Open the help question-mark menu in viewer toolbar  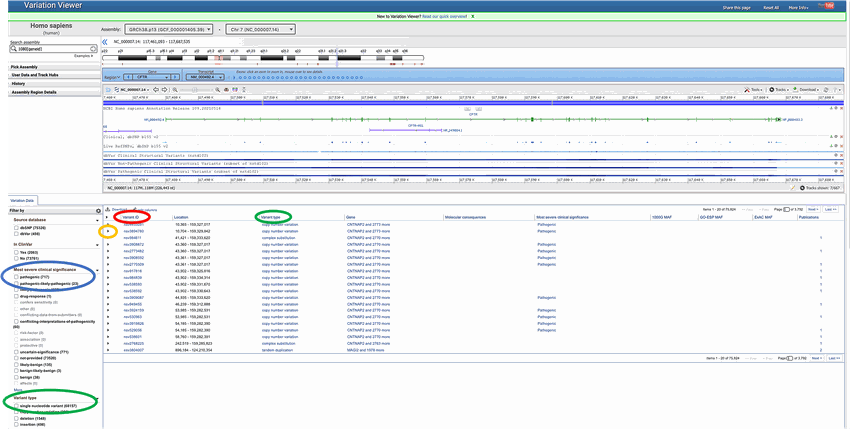837,90
